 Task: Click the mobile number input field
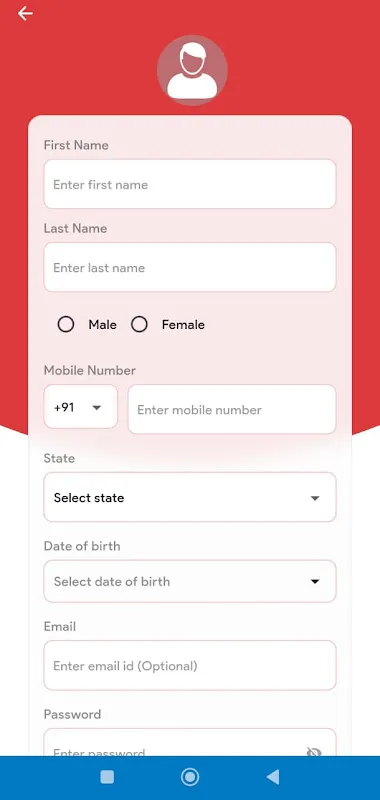pyautogui.click(x=232, y=409)
